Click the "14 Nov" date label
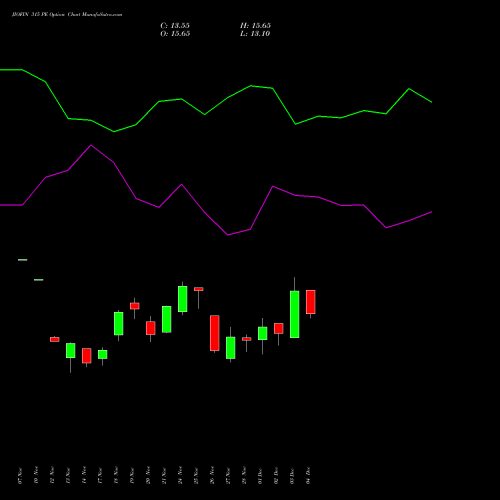Image resolution: width=500 pixels, height=500 pixels. pyautogui.click(x=85, y=475)
